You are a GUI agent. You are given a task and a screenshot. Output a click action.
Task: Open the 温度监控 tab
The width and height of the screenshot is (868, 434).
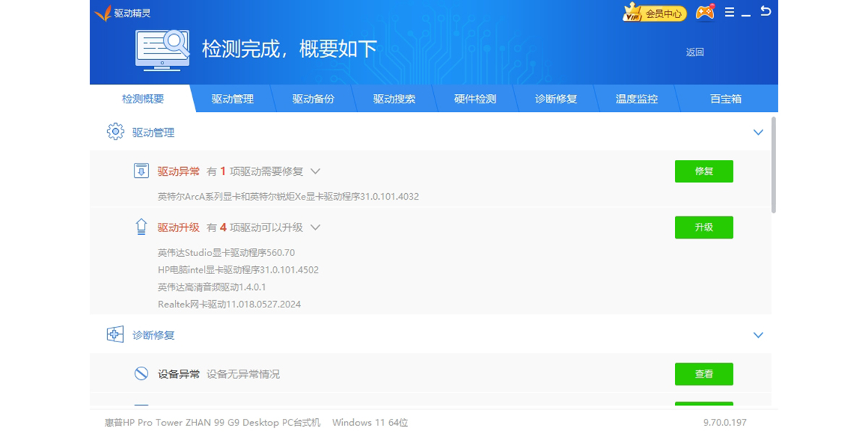[637, 99]
